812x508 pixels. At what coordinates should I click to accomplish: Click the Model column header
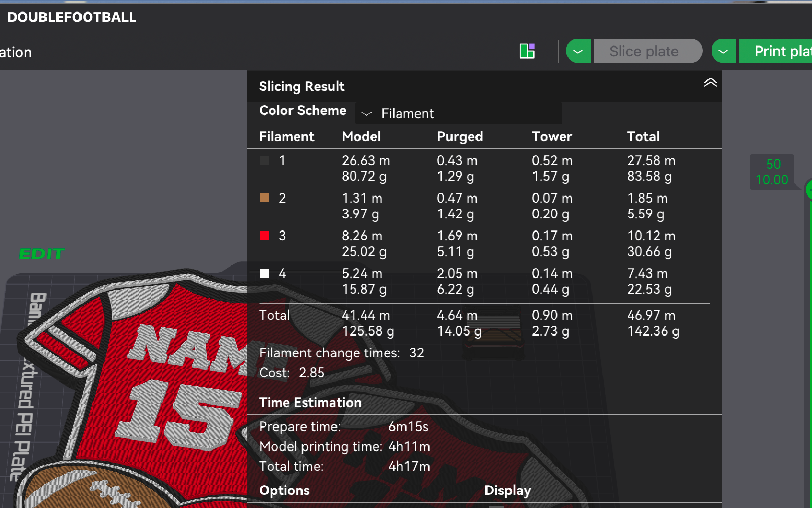pos(362,136)
